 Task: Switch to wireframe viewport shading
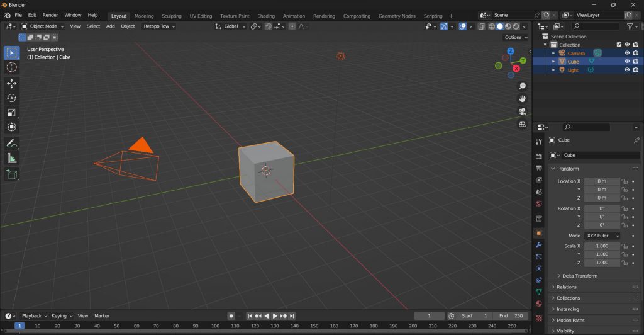pos(491,26)
